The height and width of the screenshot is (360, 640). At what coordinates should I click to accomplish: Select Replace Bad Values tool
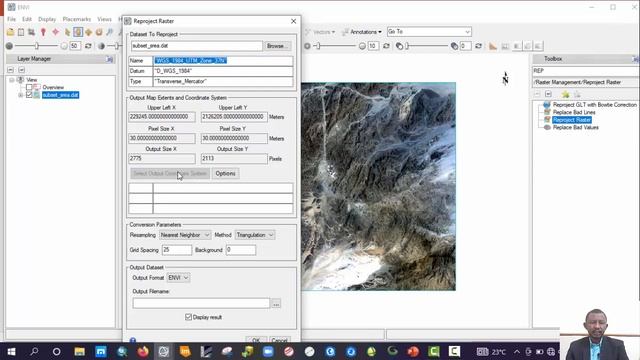click(x=576, y=127)
